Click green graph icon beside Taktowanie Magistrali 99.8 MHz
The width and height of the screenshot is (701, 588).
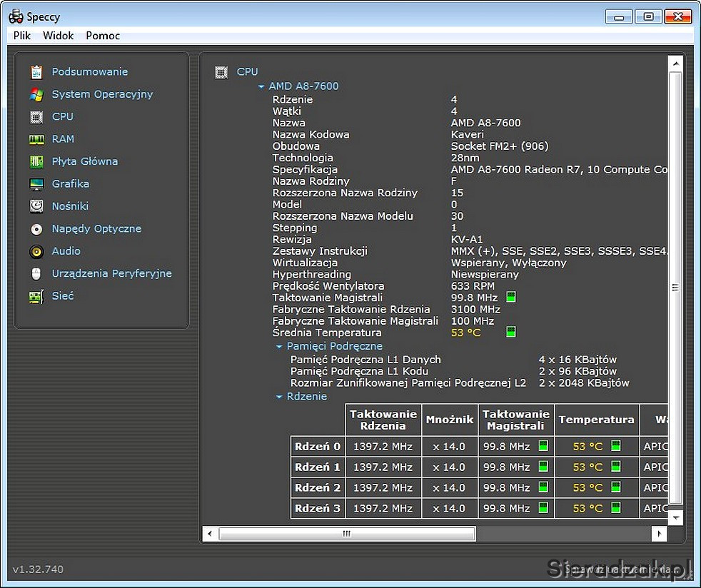pyautogui.click(x=511, y=297)
